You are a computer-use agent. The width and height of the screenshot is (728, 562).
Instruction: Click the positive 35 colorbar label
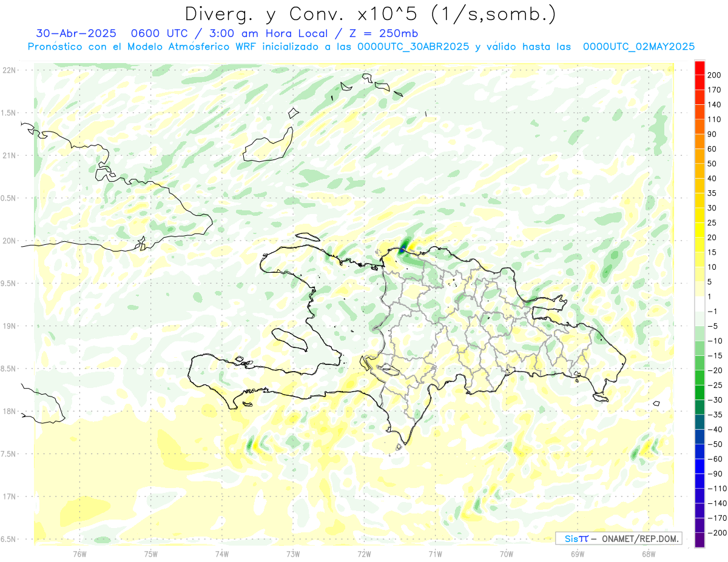(x=712, y=193)
